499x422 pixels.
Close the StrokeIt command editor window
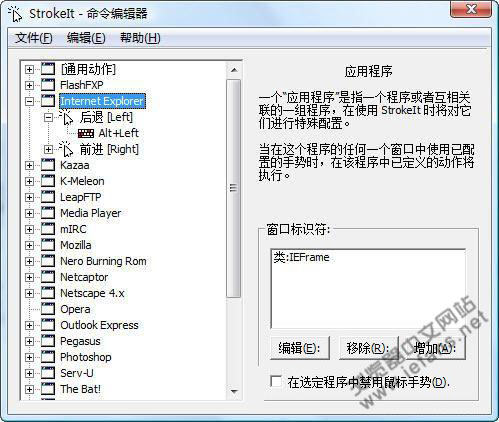pyautogui.click(x=471, y=9)
